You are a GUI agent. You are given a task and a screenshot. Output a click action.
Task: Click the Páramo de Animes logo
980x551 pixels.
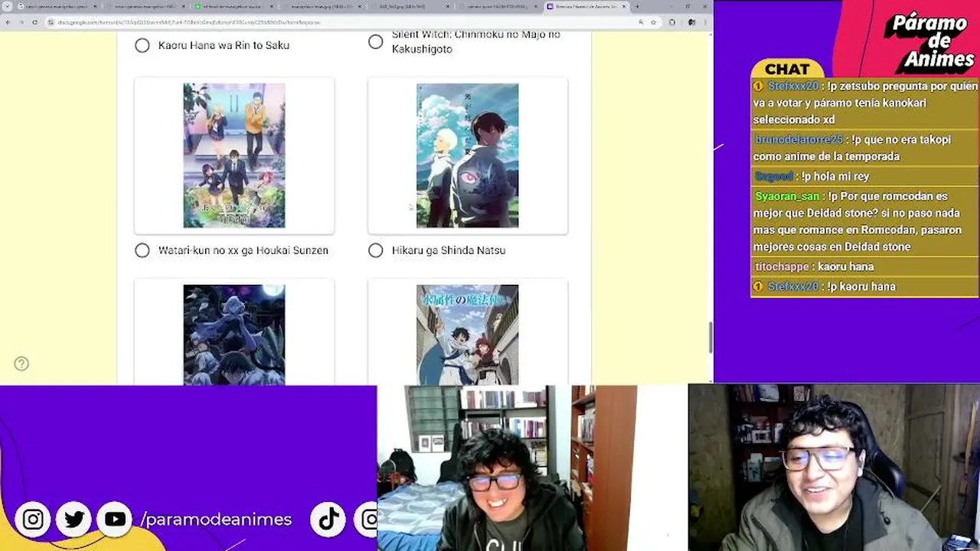coord(928,40)
